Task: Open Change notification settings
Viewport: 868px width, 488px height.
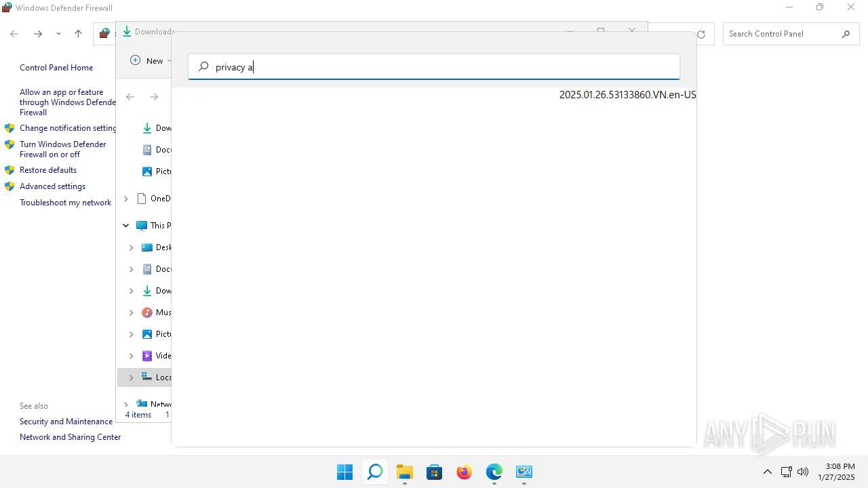Action: tap(68, 128)
